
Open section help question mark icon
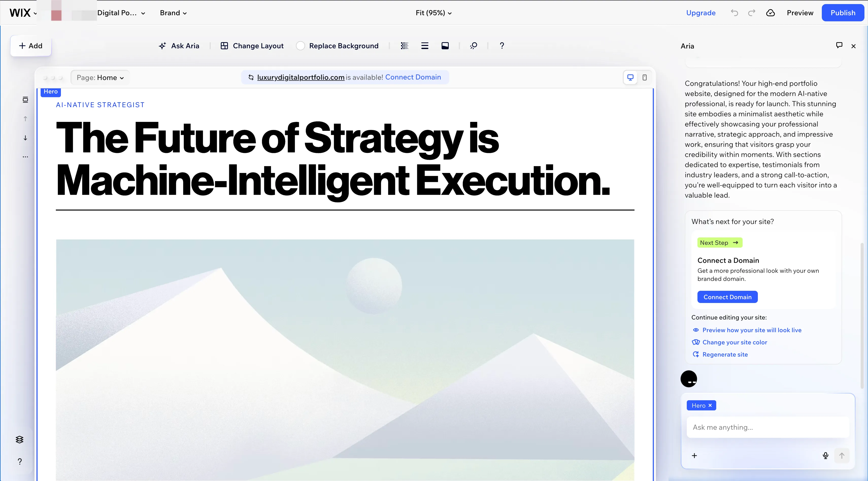pyautogui.click(x=502, y=46)
